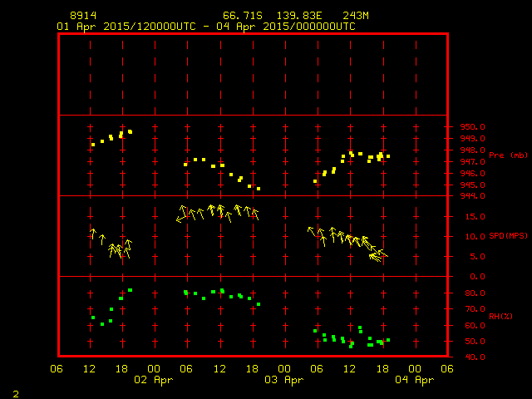
Task: Click the RH(%) axis label
Action: coord(500,317)
